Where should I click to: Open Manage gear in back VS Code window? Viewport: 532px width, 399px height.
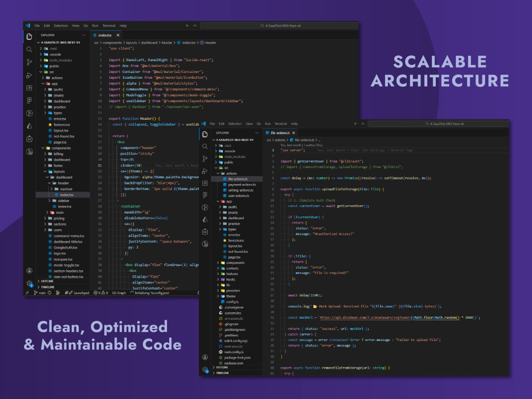click(29, 284)
